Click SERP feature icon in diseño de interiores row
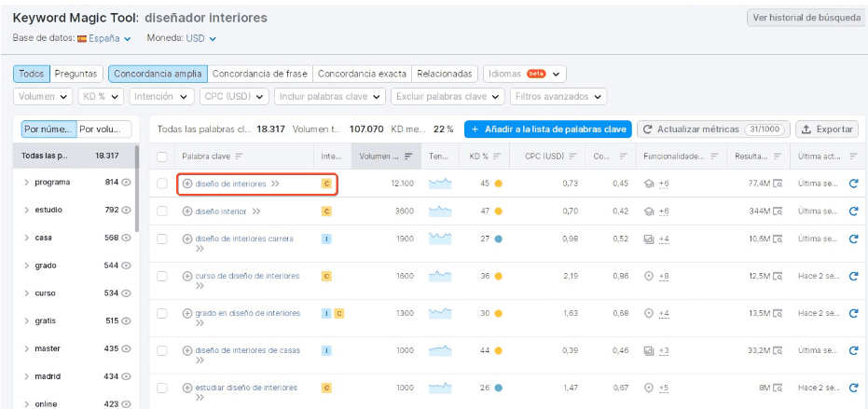Viewport: 868px width, 409px height. tap(649, 184)
